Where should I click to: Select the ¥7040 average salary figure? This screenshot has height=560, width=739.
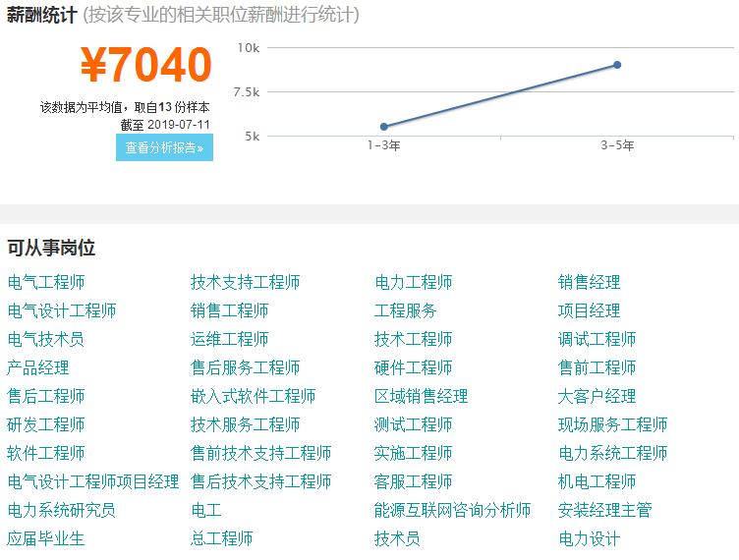point(146,65)
